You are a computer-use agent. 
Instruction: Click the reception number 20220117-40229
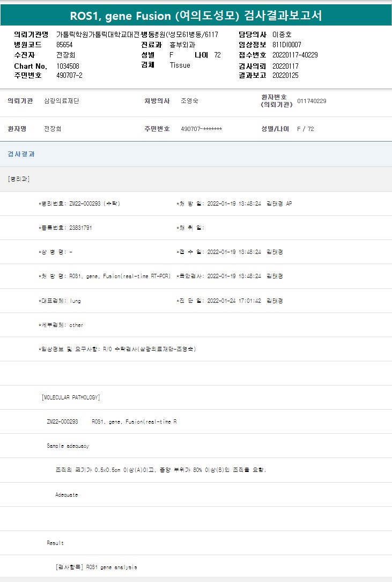coord(295,55)
